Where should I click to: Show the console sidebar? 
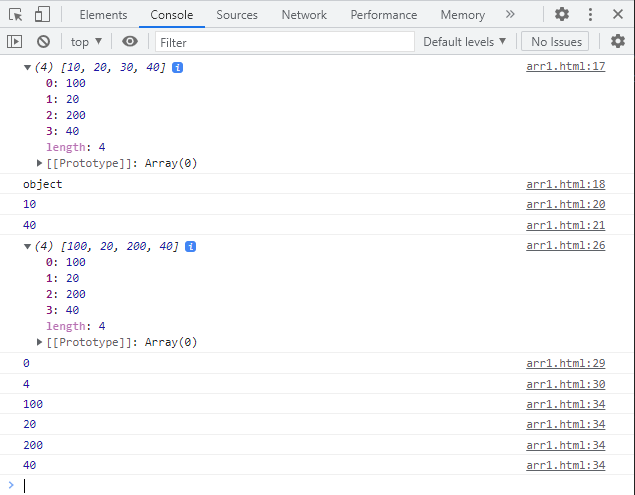(15, 42)
